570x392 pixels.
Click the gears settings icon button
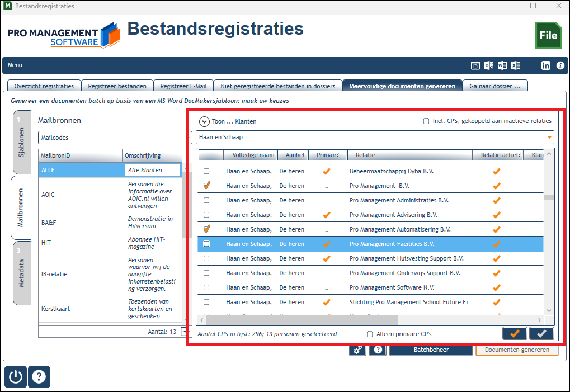click(358, 350)
